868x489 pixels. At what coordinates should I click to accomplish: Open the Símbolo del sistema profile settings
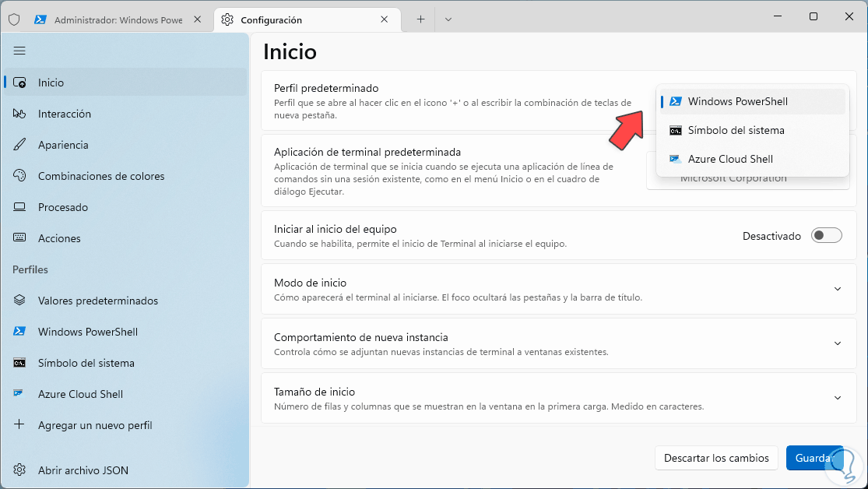(x=125, y=363)
